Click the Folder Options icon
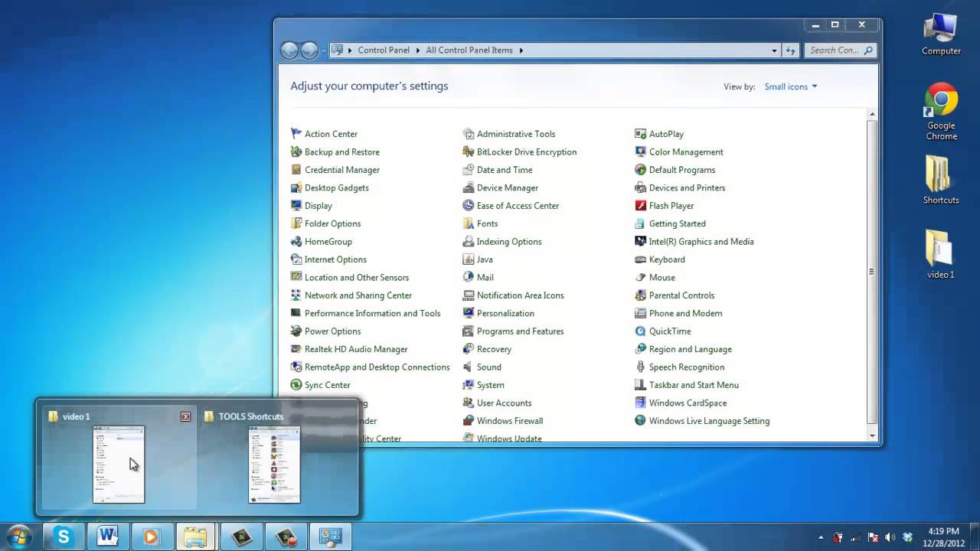 pyautogui.click(x=296, y=223)
